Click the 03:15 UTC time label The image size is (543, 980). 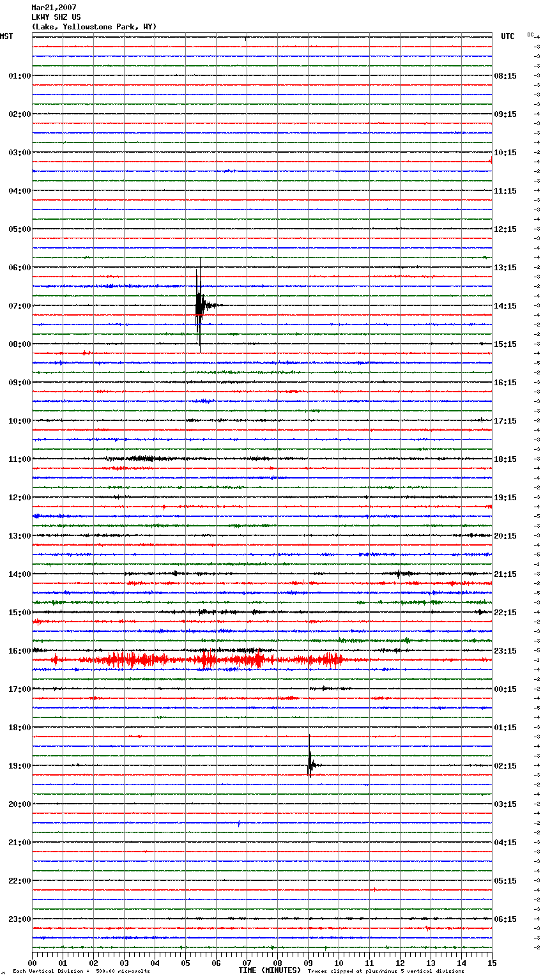(x=505, y=804)
